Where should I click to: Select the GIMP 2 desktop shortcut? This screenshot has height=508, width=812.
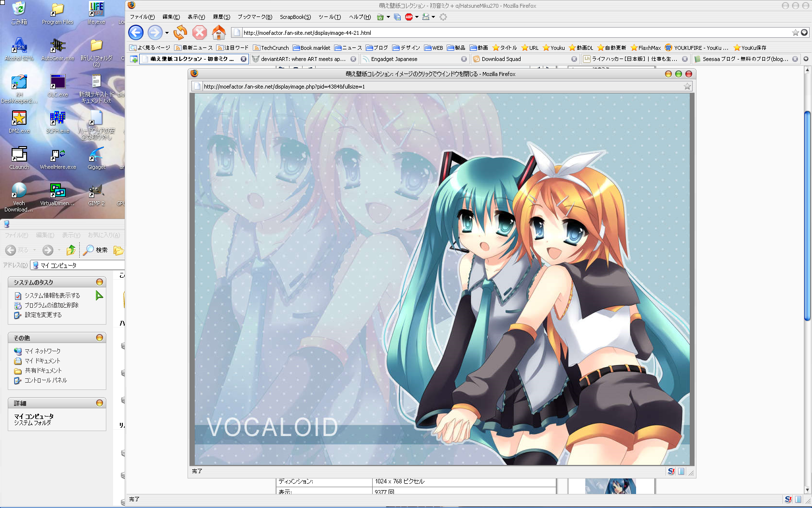(x=96, y=194)
